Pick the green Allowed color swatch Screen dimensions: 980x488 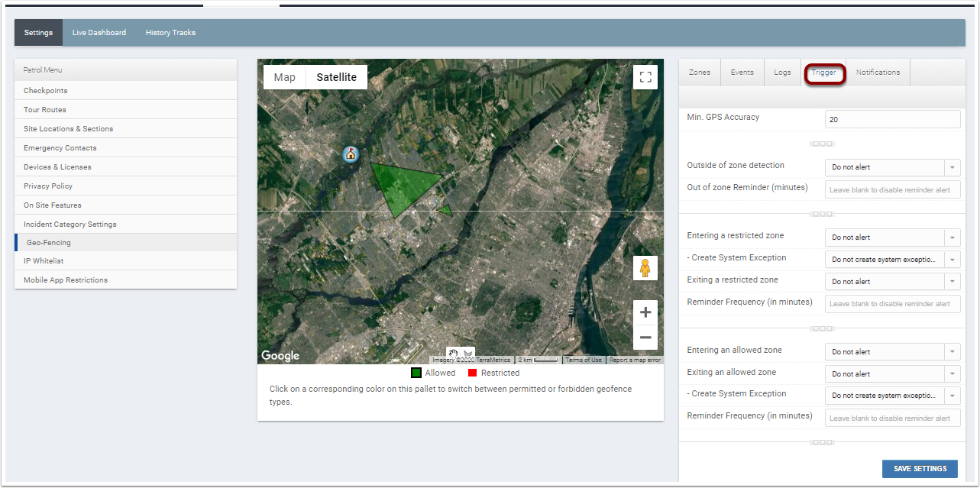[416, 373]
